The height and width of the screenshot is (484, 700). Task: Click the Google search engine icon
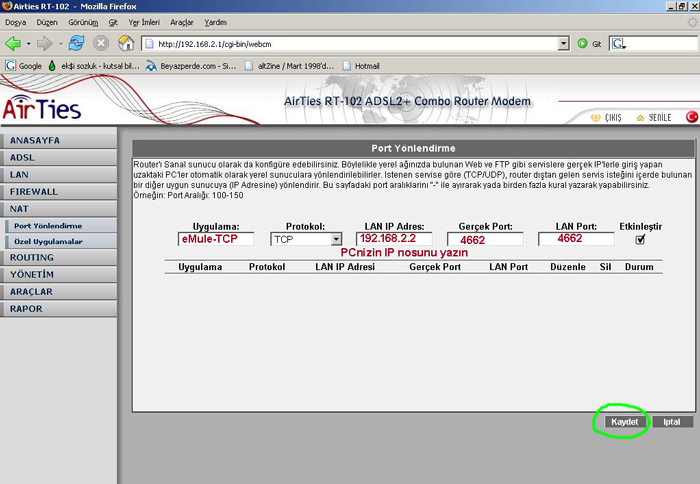click(x=618, y=44)
